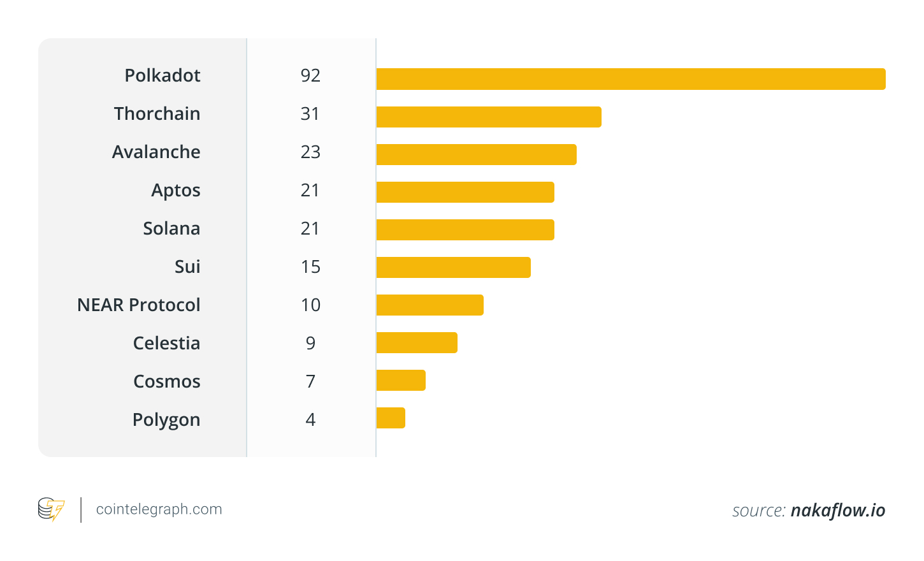Open the nakaflow.io source link
Viewport: 924px width, 561px height.
click(837, 511)
